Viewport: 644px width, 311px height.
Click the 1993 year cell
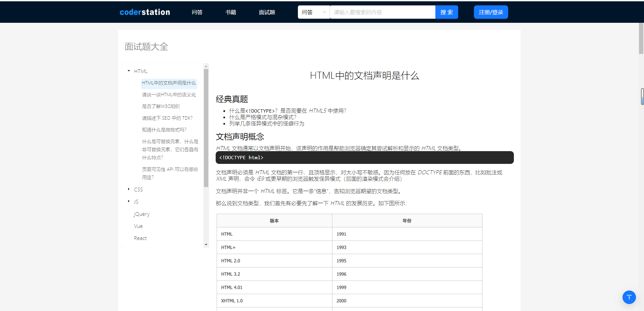coord(407,247)
